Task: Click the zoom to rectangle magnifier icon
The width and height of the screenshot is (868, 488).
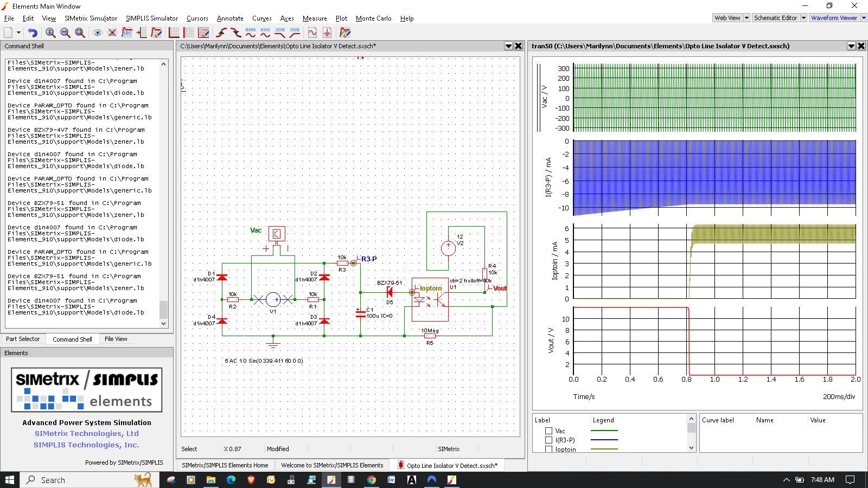Action: click(x=80, y=33)
